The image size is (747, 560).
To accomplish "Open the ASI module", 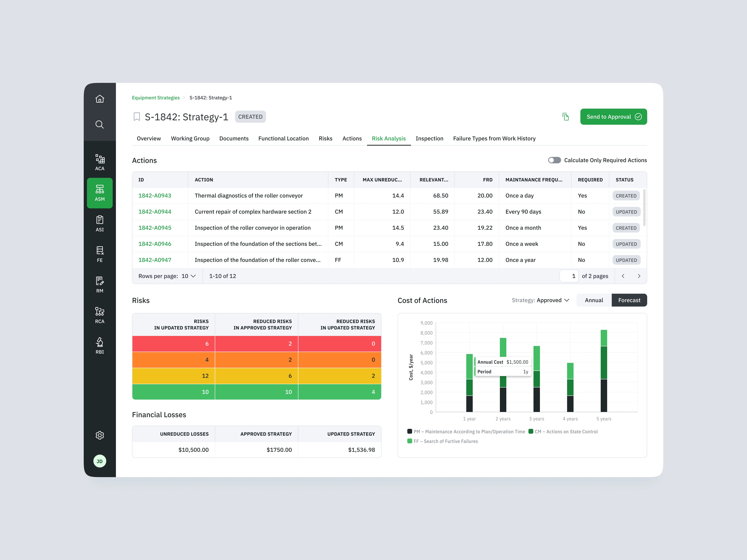I will [100, 224].
